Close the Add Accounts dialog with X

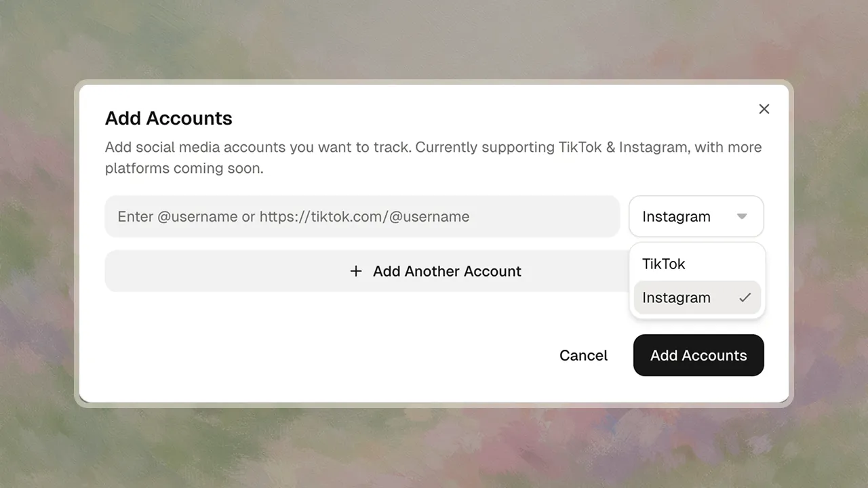coord(764,109)
